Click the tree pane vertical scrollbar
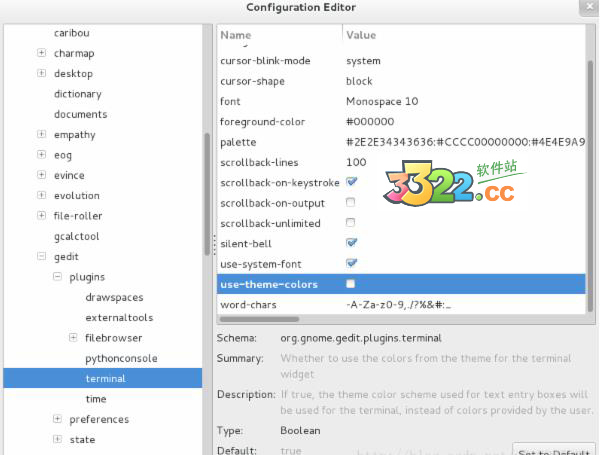 [x=207, y=194]
